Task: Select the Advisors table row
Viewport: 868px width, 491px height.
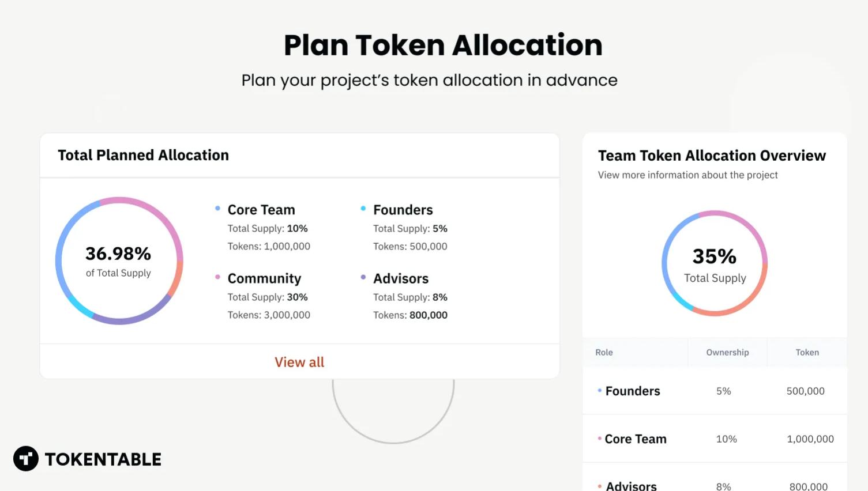Action: (x=715, y=483)
